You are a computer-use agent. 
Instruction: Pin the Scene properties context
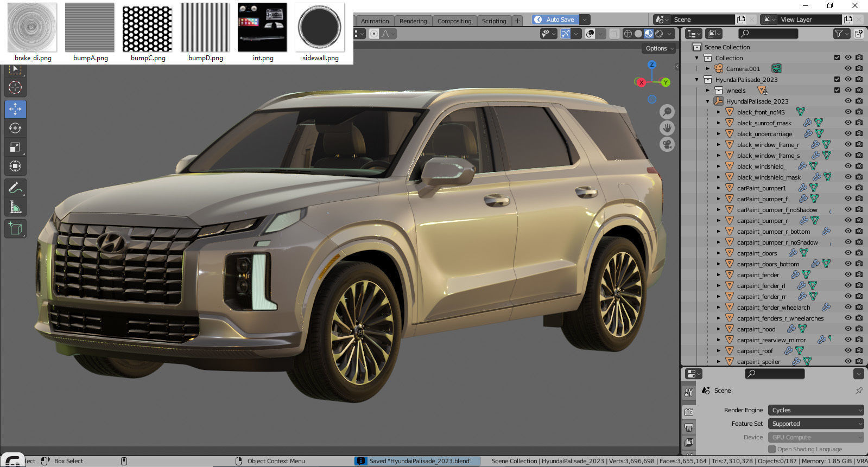[859, 391]
